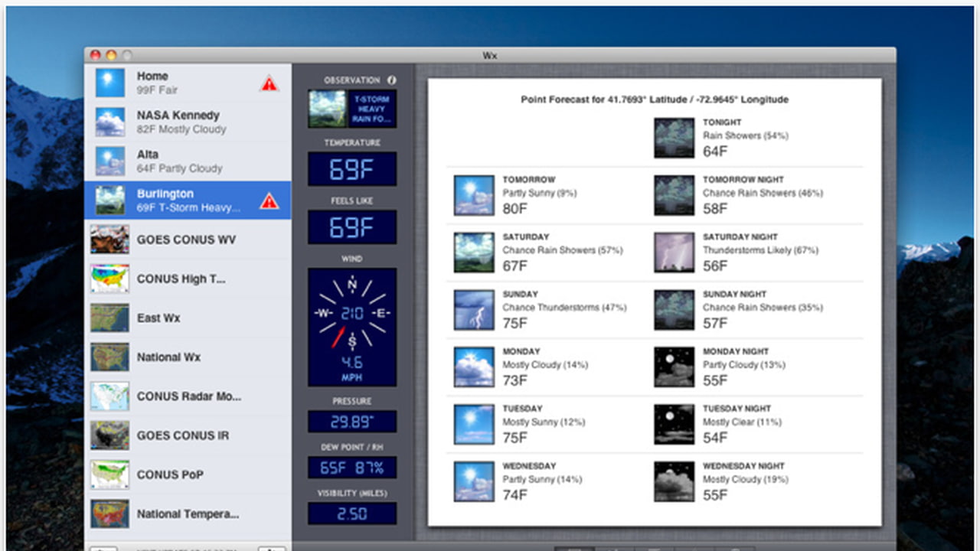This screenshot has height=551, width=980.
Task: Select the Monday mostly cloudy icon
Action: pos(474,367)
